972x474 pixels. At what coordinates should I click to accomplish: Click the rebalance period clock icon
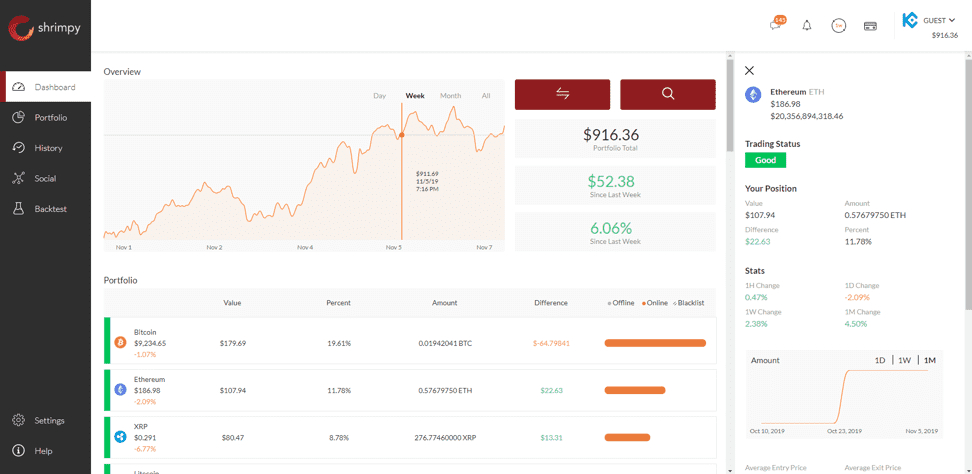838,25
